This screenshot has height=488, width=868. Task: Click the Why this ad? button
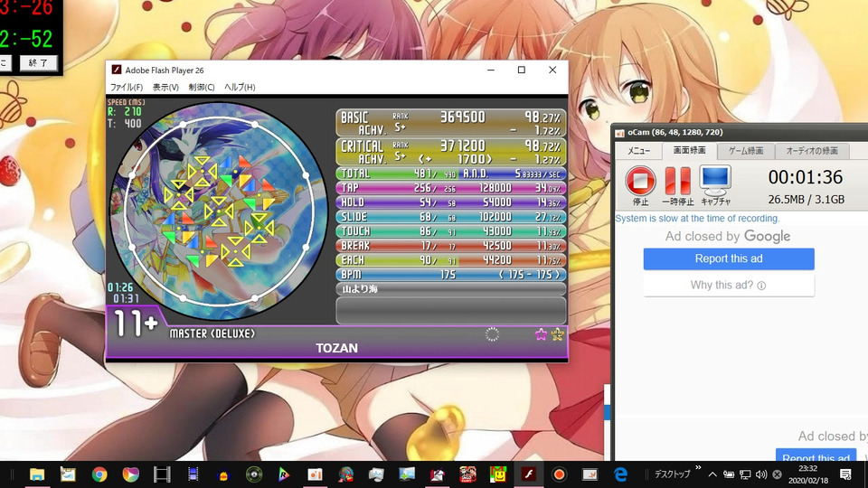pyautogui.click(x=729, y=286)
